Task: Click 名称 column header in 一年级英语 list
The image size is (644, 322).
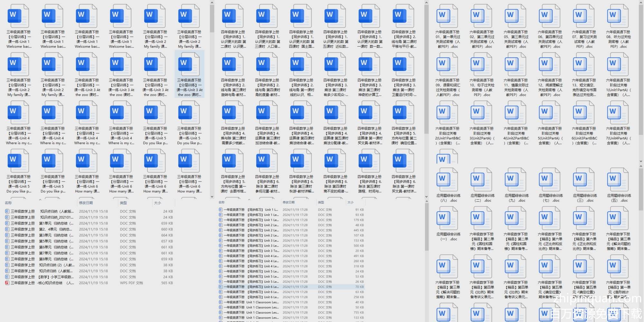Action: 222,203
